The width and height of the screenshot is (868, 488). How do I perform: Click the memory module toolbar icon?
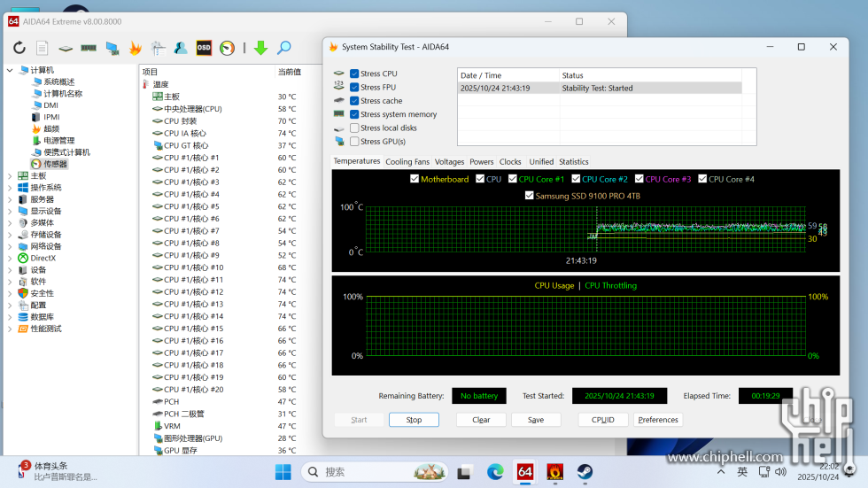tap(89, 48)
